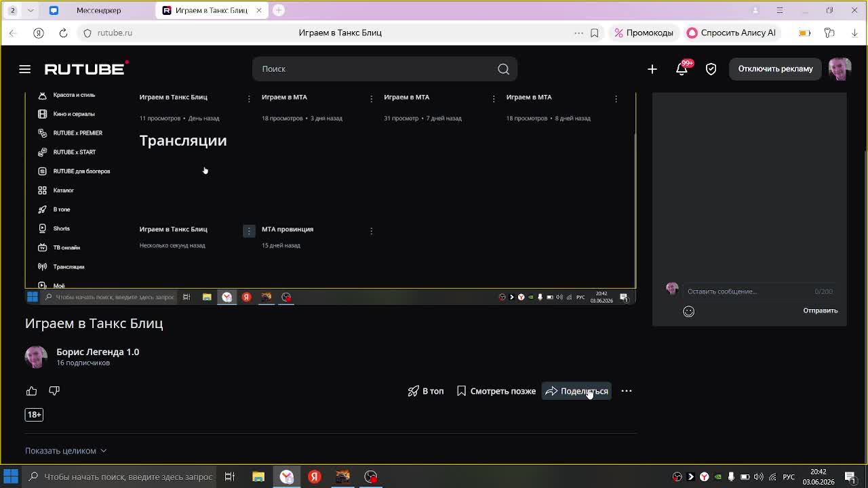Click Спросить Алису AI
Screen dimensions: 868x488
pos(732,33)
